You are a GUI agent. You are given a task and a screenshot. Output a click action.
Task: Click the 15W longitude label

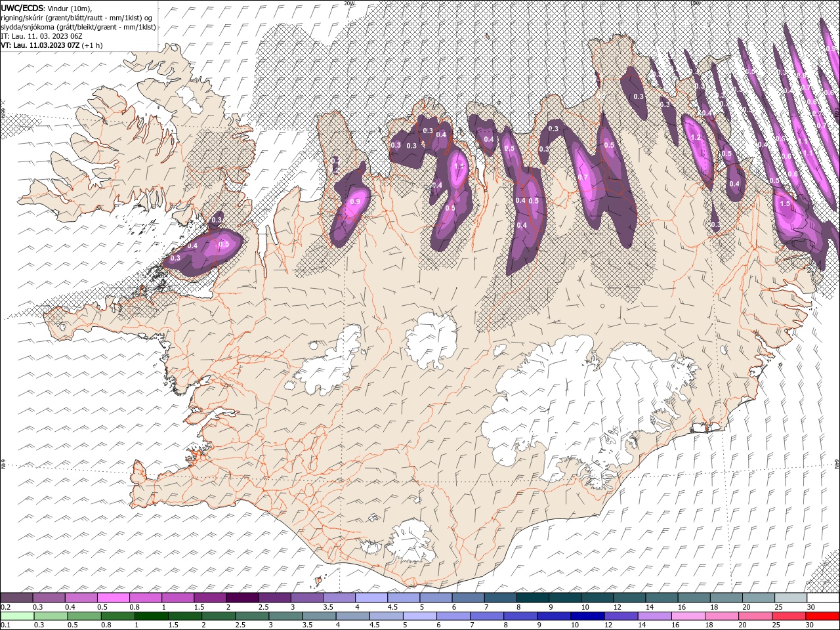(696, 3)
